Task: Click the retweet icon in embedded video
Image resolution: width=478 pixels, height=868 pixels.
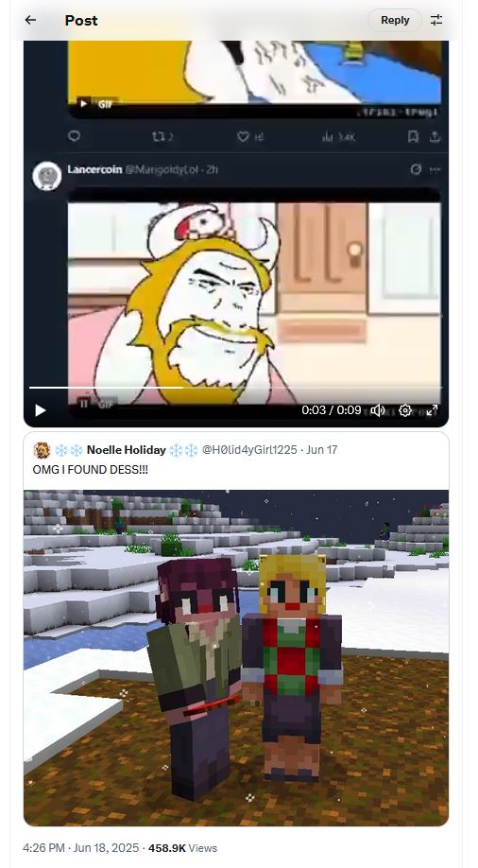Action: tap(158, 136)
